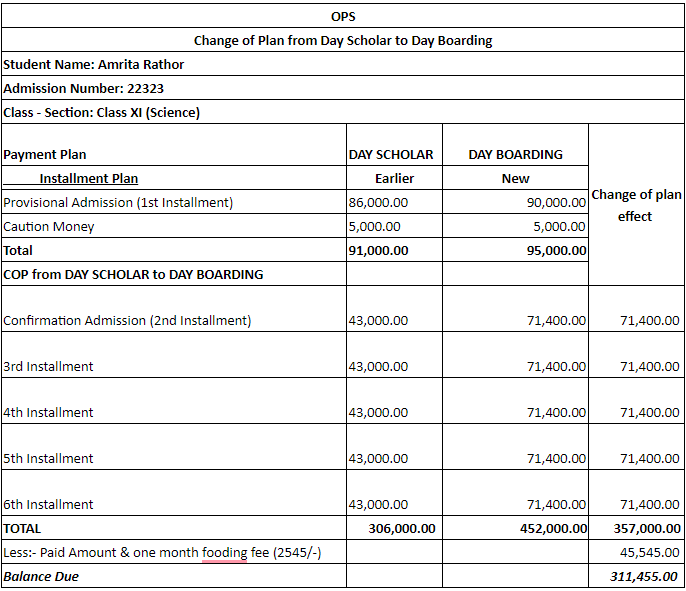Click the 357,000.00 change effect total
This screenshot has height=591, width=686.
click(x=645, y=528)
